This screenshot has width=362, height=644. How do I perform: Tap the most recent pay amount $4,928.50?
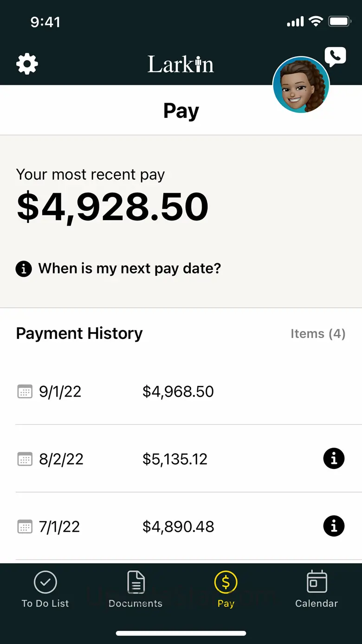(113, 207)
